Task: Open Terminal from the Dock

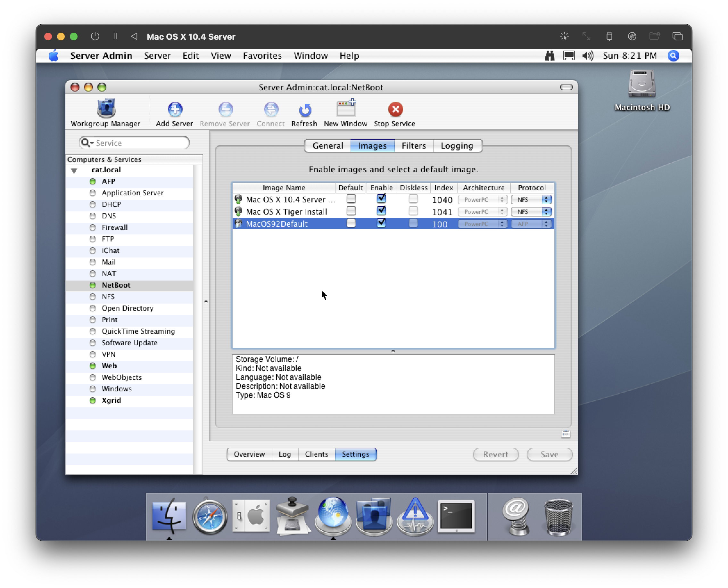Action: point(456,516)
